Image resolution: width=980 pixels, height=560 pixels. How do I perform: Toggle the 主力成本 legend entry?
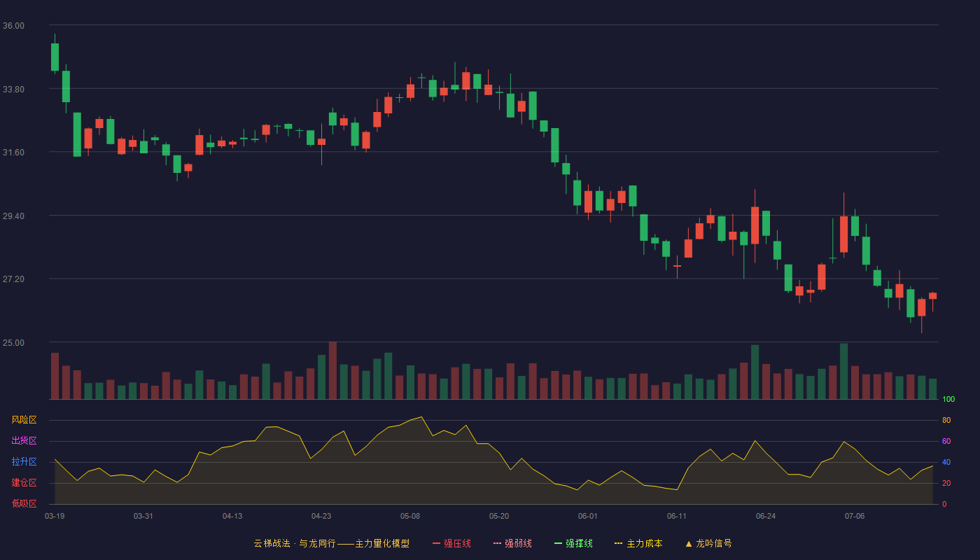pos(638,543)
